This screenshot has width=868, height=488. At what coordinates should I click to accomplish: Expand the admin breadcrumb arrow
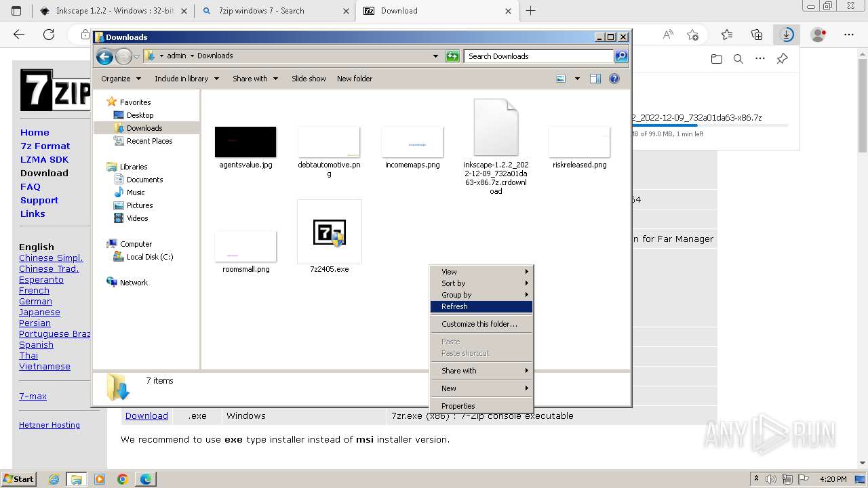click(191, 56)
